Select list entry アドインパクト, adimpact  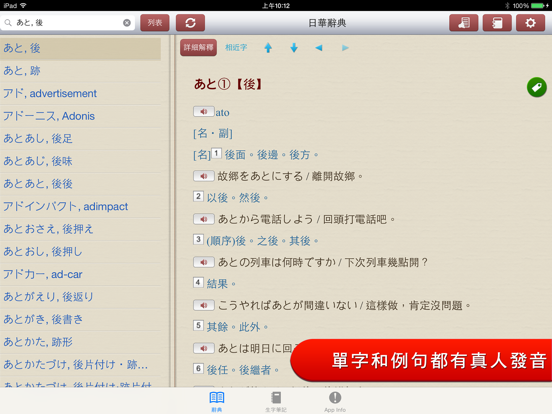tap(80, 206)
